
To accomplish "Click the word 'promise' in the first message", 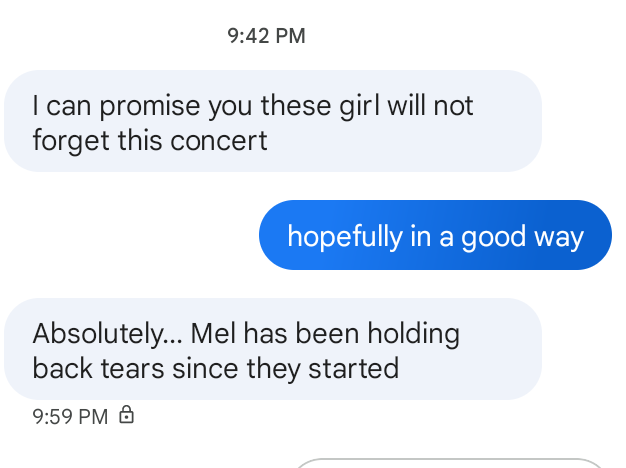I will coord(150,107).
